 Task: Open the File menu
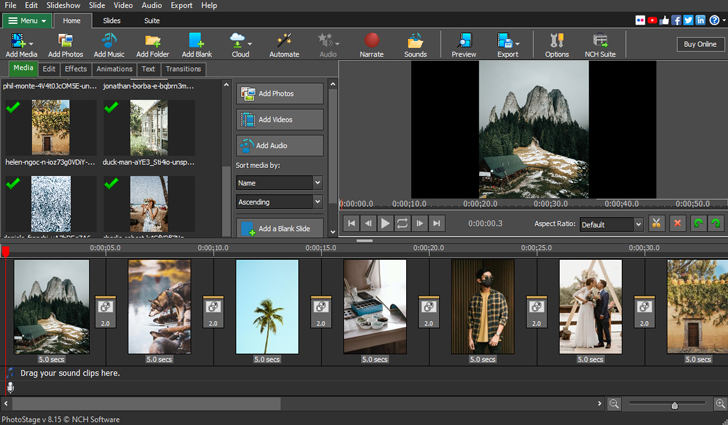10,5
